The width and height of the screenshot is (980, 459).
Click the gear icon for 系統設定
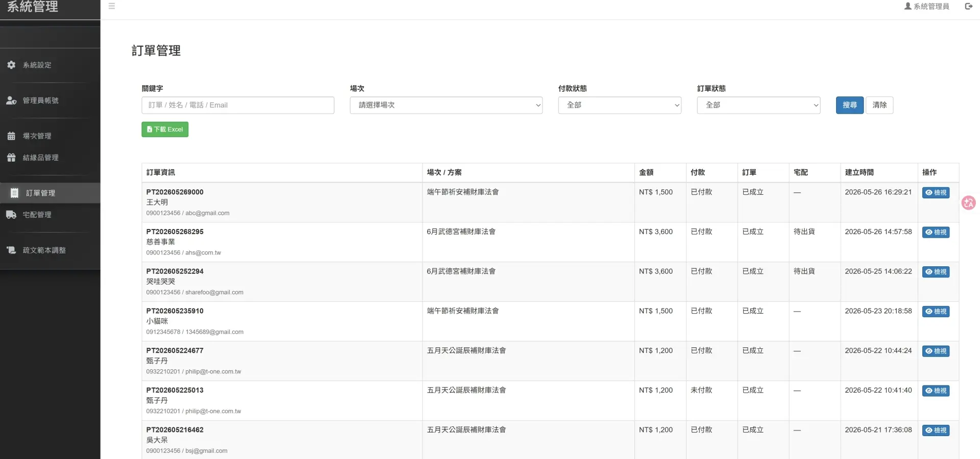(x=11, y=65)
